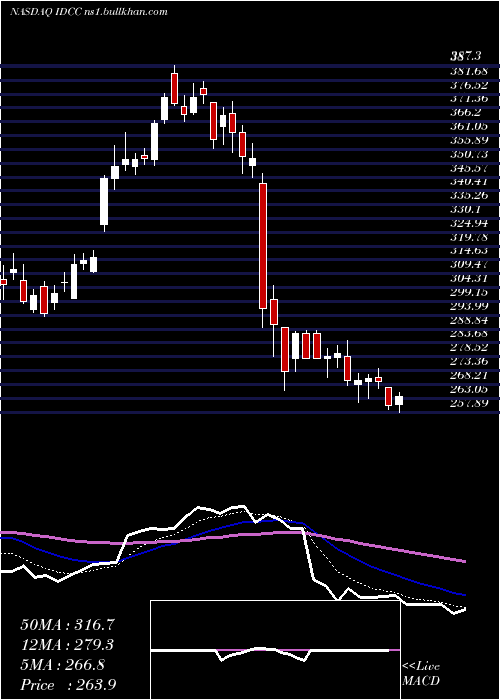
Task: Click the 304.31 price axis label
Action: 470,279
